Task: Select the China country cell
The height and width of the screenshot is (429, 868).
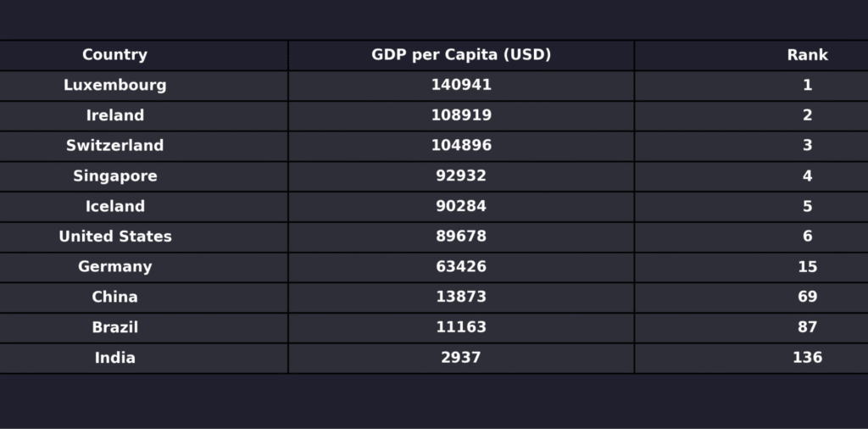Action: pyautogui.click(x=114, y=297)
